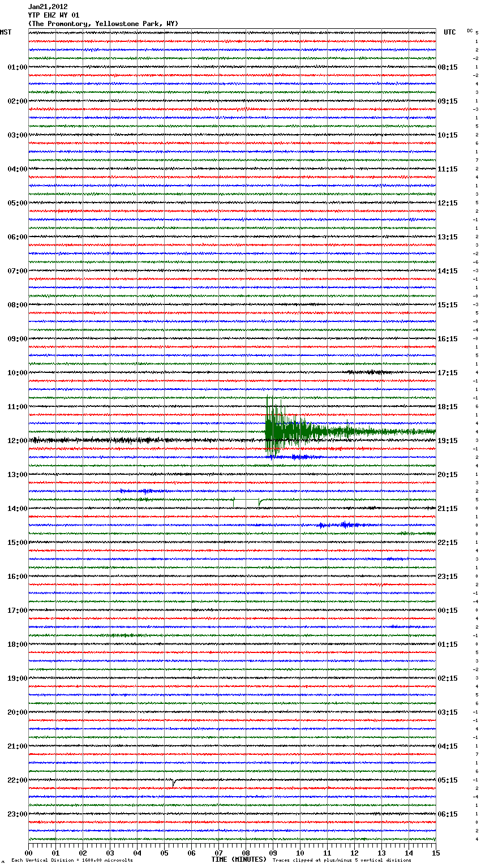481x868 pixels.
Task: Click minute tick label 06 on time axis
Action: pos(191,853)
